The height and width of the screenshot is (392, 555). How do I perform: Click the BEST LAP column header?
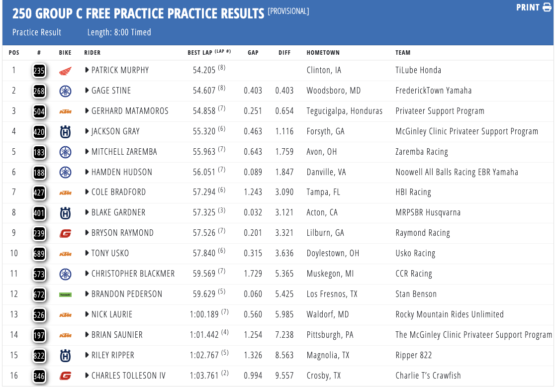(x=201, y=52)
